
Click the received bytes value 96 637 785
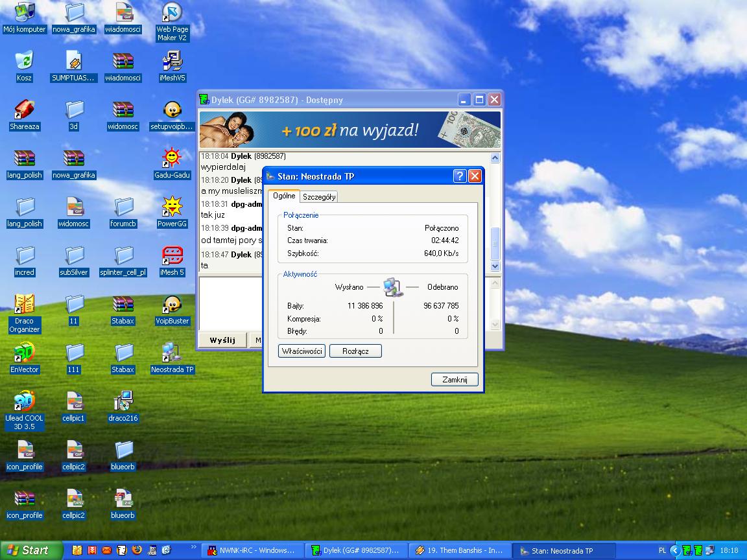click(441, 306)
